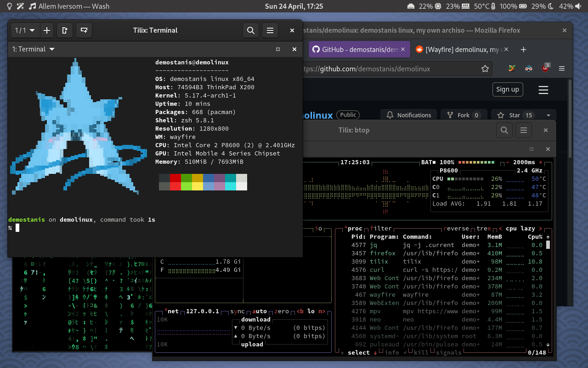Star the demolinux repository
588x368 pixels.
516,115
